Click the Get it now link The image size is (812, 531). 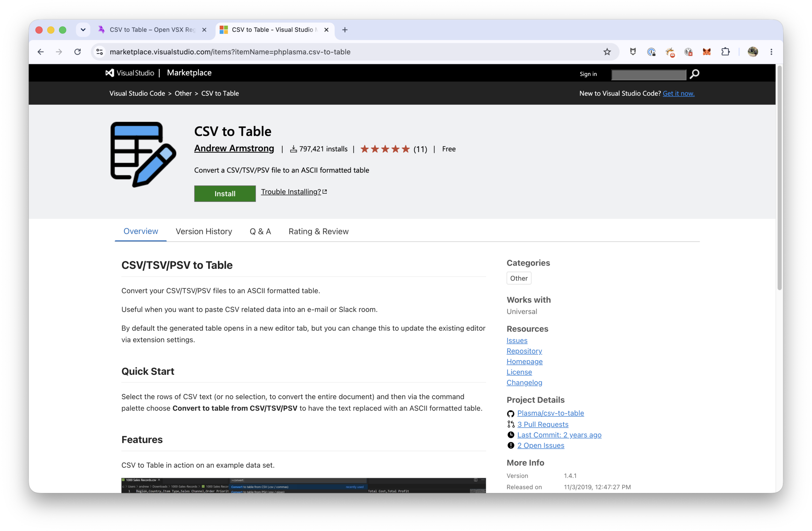point(678,94)
